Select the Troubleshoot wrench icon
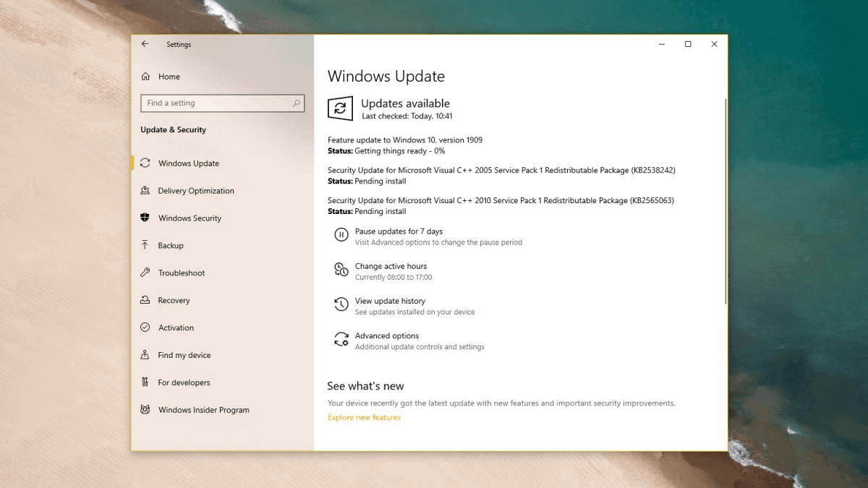The height and width of the screenshot is (488, 868). click(x=147, y=273)
